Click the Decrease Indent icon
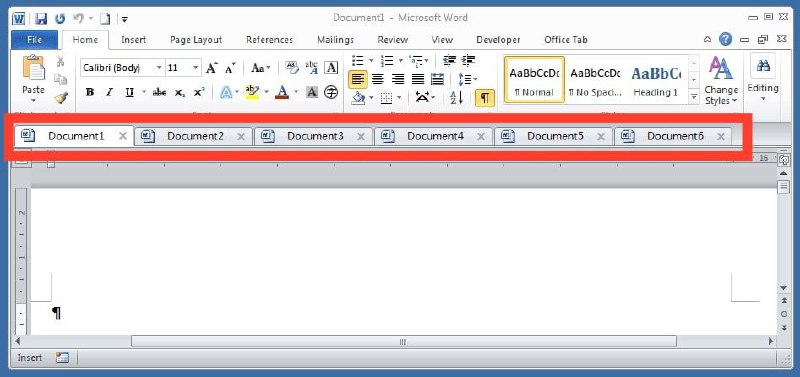The width and height of the screenshot is (800, 377). [x=449, y=60]
